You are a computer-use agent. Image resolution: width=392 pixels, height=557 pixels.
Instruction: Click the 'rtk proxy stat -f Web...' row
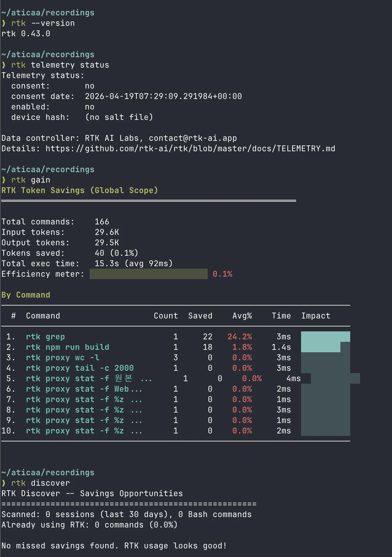tap(84, 389)
